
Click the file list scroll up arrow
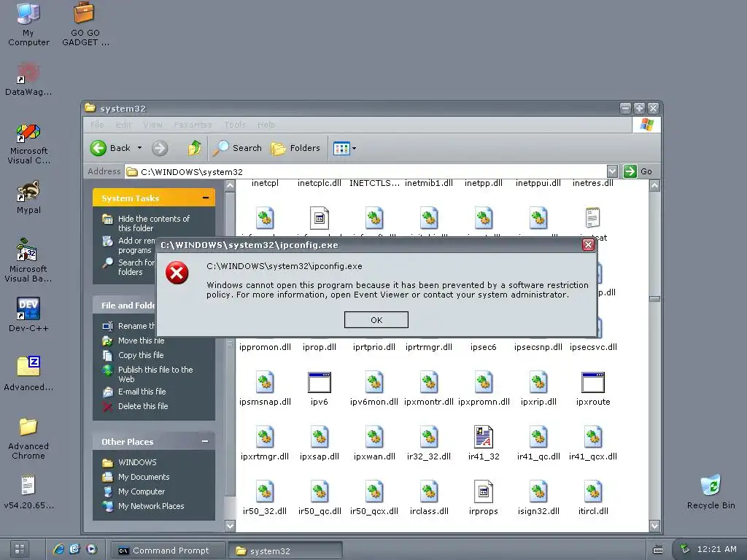tap(654, 186)
